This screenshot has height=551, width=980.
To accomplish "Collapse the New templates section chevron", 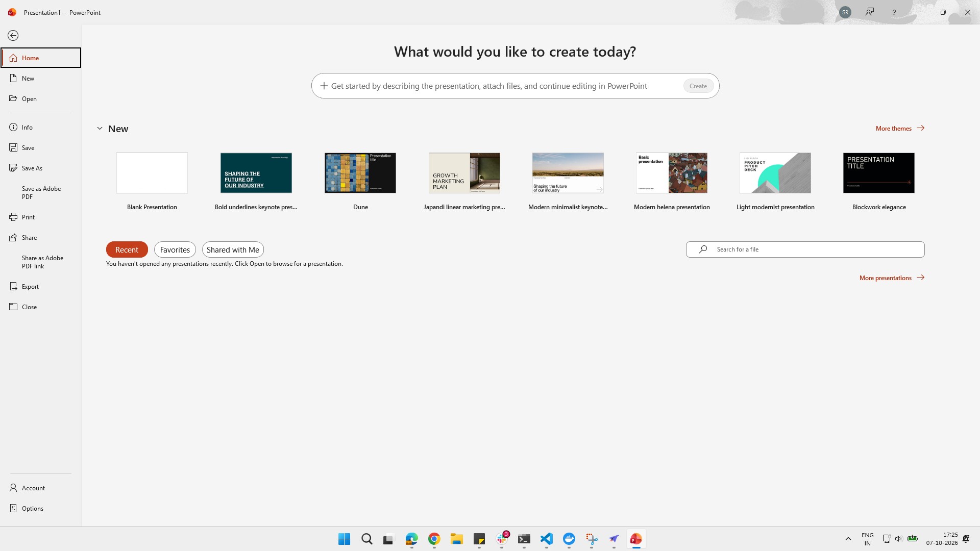I will [x=100, y=129].
